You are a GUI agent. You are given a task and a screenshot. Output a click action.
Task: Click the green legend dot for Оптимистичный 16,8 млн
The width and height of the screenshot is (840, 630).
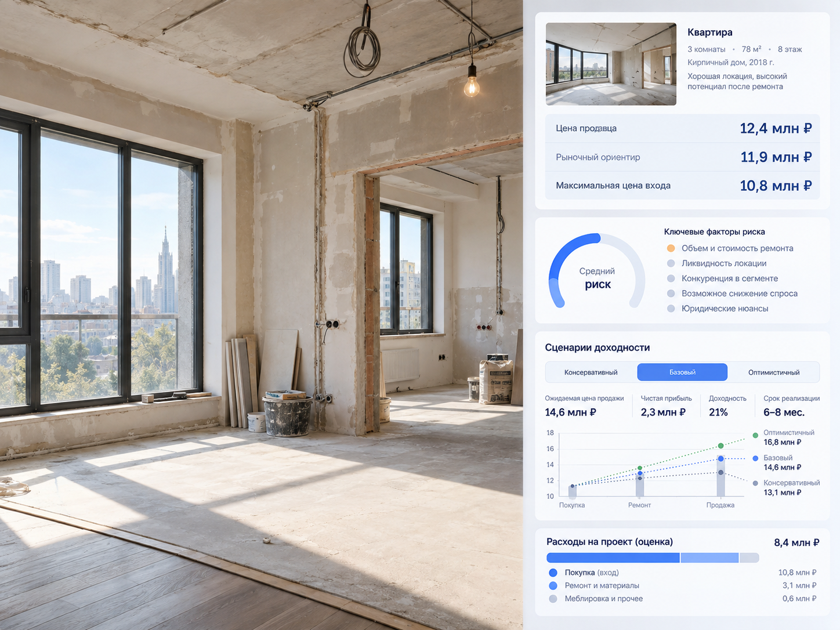coord(755,435)
